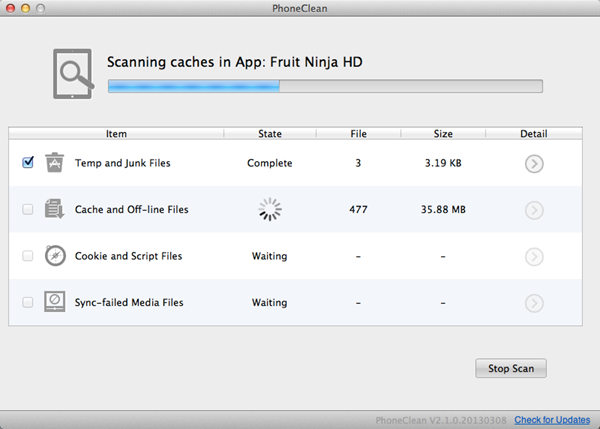This screenshot has width=600, height=429.
Task: Click the Temp and Junk Files trash icon
Action: (x=55, y=163)
